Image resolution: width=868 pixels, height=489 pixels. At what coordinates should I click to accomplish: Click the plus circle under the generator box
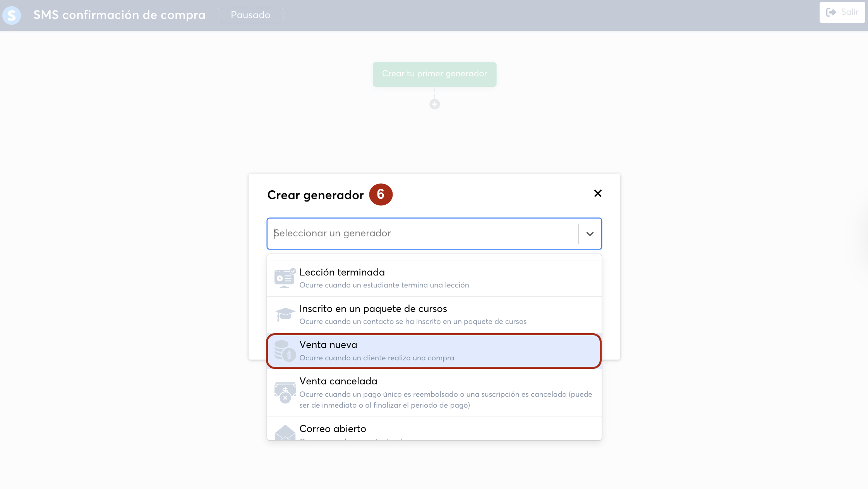(434, 104)
